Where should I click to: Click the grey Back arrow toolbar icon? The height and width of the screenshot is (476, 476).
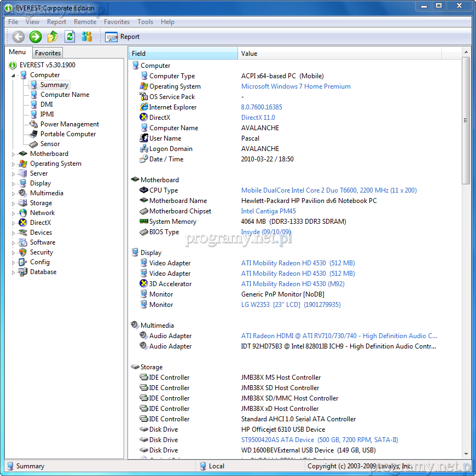pos(19,37)
